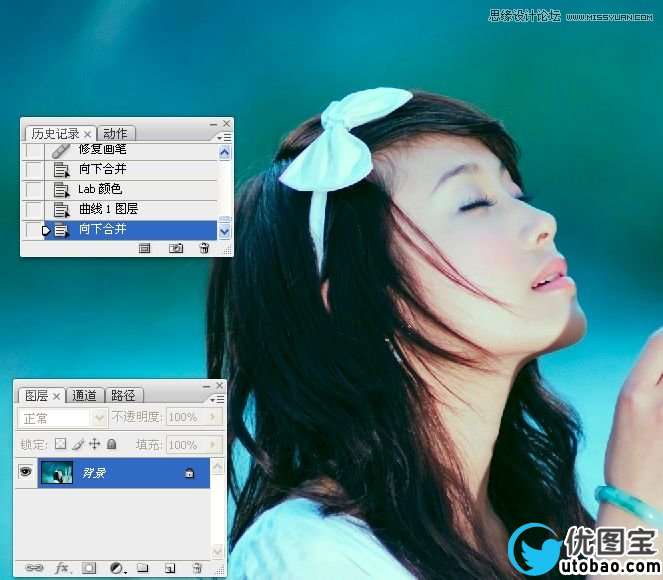Image resolution: width=663 pixels, height=580 pixels.
Task: Open the History panel flyout menu
Action: [x=224, y=137]
